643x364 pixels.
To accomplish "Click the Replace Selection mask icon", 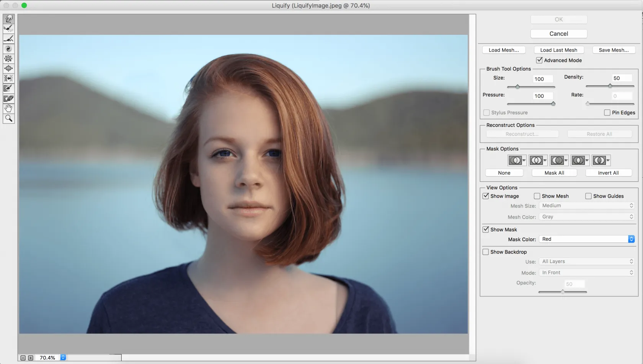I will click(515, 160).
